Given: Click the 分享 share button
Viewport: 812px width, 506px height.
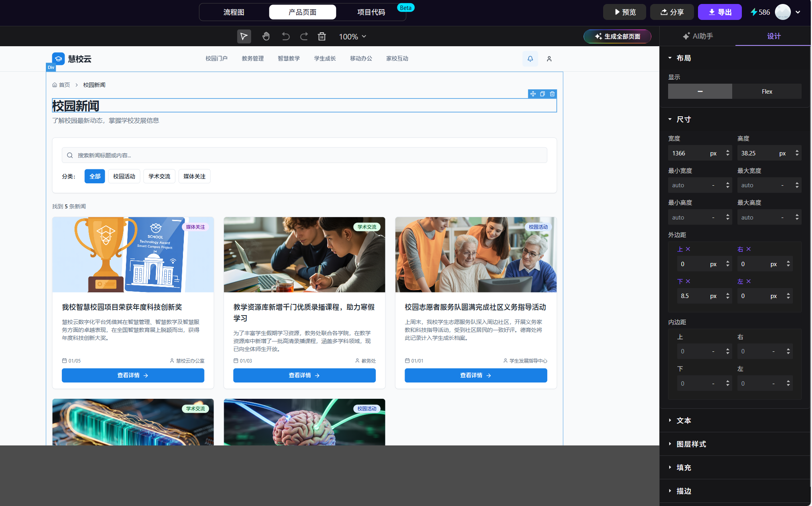Looking at the screenshot, I should click(672, 12).
